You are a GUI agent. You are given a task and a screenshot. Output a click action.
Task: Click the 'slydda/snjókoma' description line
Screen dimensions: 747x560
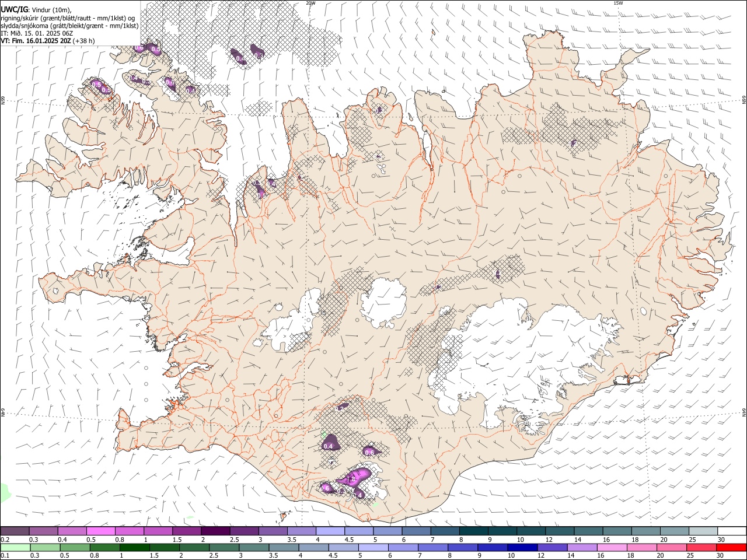click(x=69, y=26)
